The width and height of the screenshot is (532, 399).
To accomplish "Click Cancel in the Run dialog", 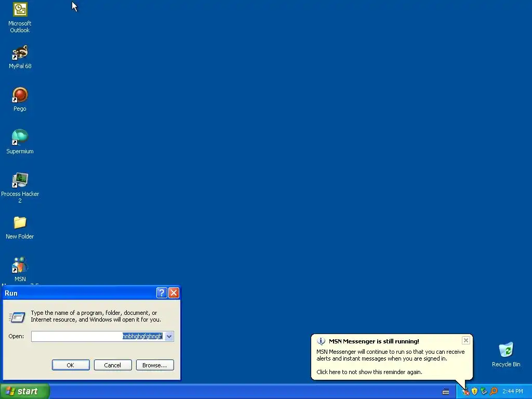I will click(113, 365).
